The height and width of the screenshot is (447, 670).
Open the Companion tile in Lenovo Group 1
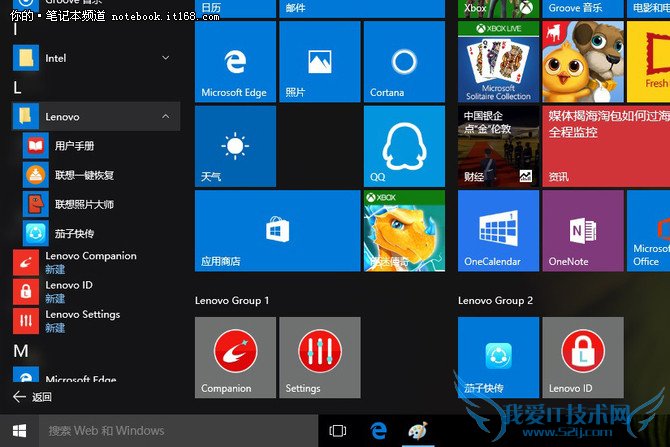point(235,357)
